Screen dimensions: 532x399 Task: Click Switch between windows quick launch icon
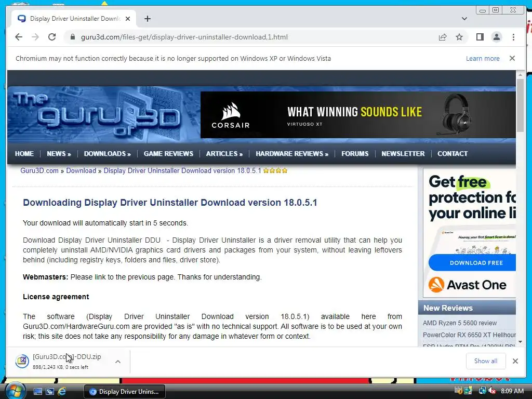(x=49, y=392)
